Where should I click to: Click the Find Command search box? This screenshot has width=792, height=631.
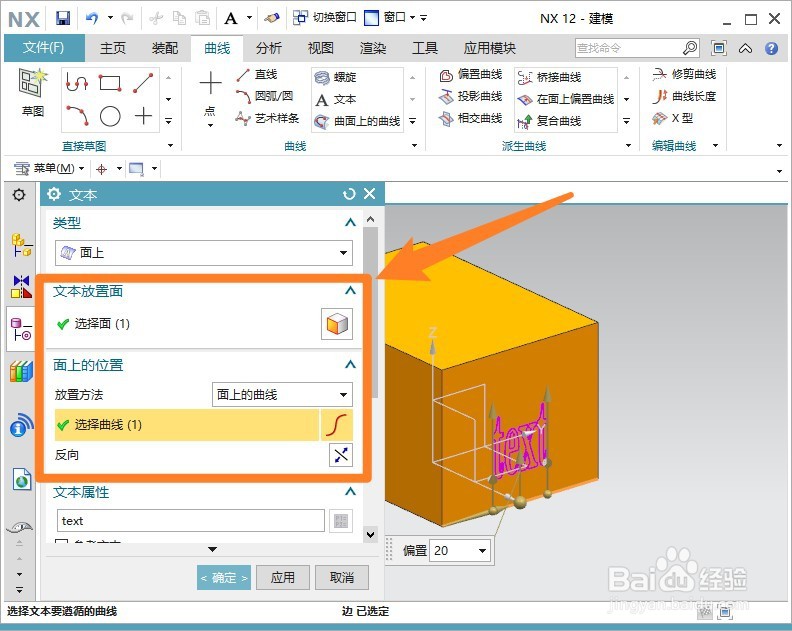click(x=637, y=48)
